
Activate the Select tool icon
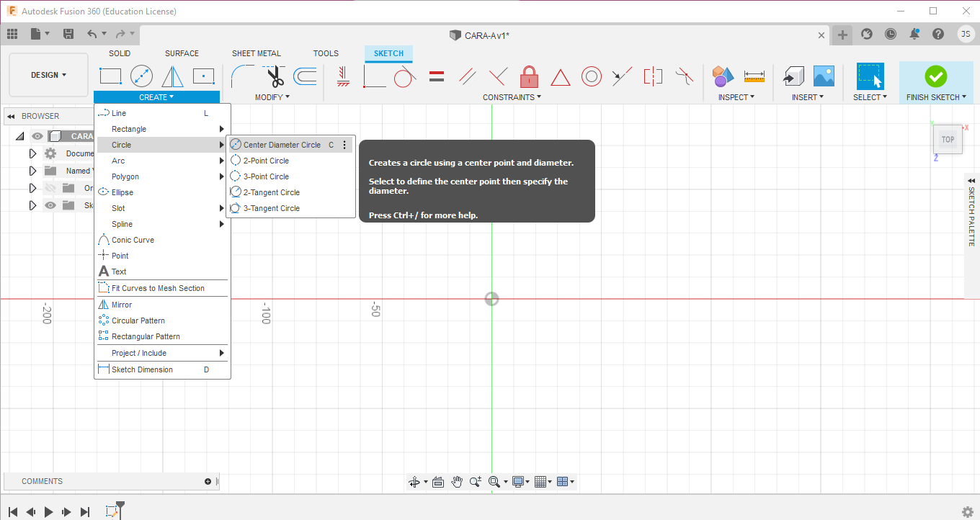870,76
